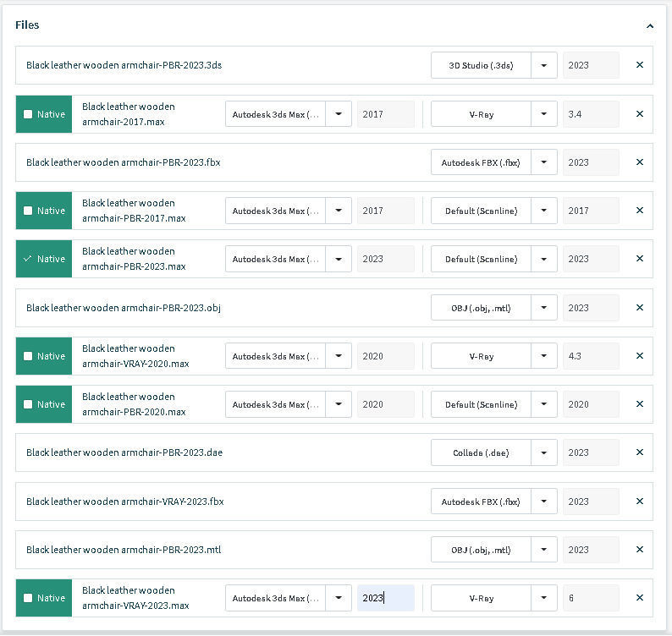This screenshot has height=636, width=672.
Task: Remove the PBR-2023.mtl file row
Action: click(x=639, y=550)
